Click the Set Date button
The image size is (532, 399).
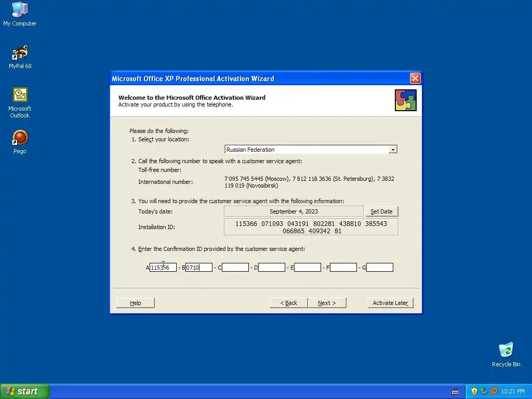382,211
